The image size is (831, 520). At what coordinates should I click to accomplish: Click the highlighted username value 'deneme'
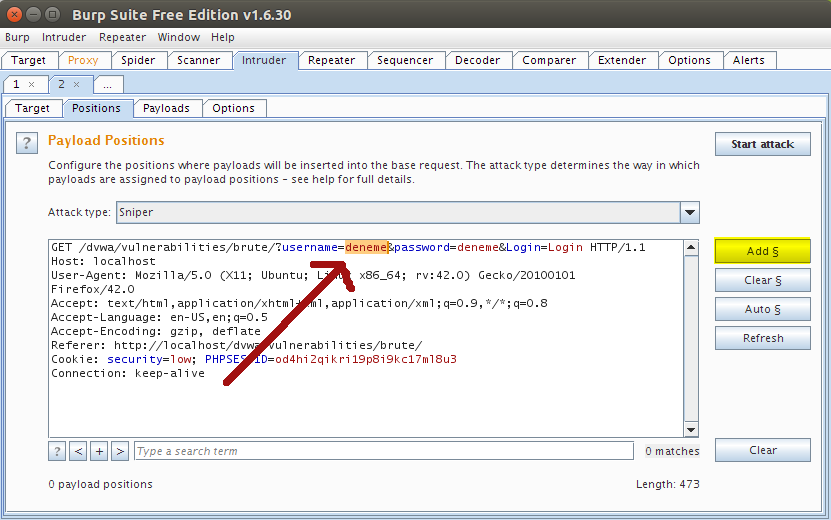pos(366,248)
